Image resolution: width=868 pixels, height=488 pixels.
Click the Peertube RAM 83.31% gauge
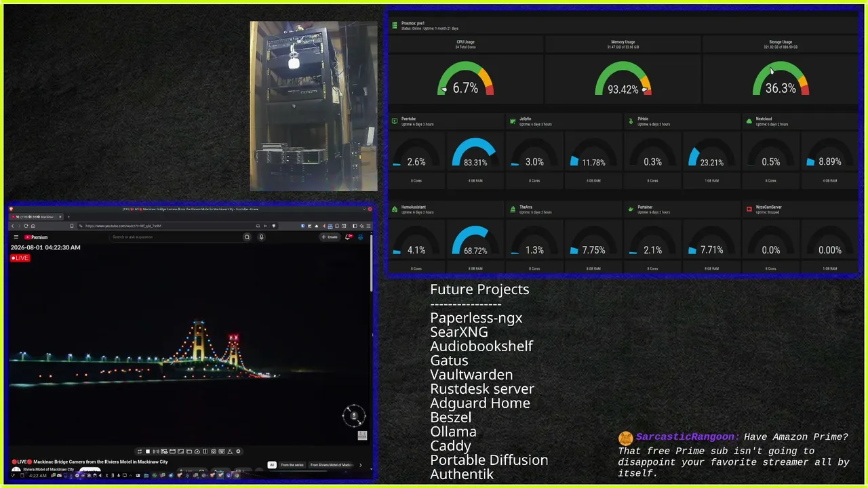475,153
